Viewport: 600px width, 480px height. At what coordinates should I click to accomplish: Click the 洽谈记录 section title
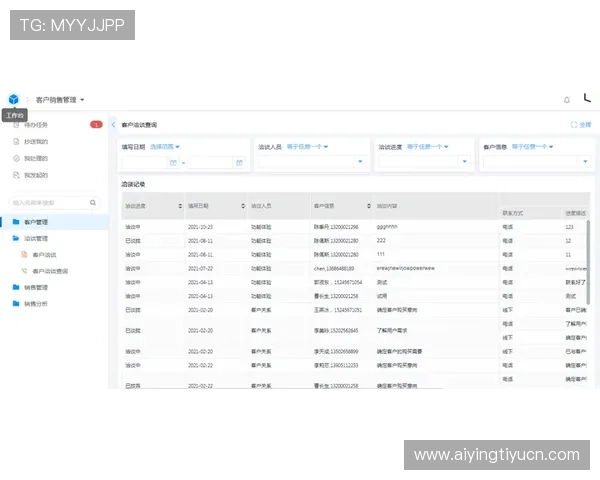pyautogui.click(x=133, y=184)
